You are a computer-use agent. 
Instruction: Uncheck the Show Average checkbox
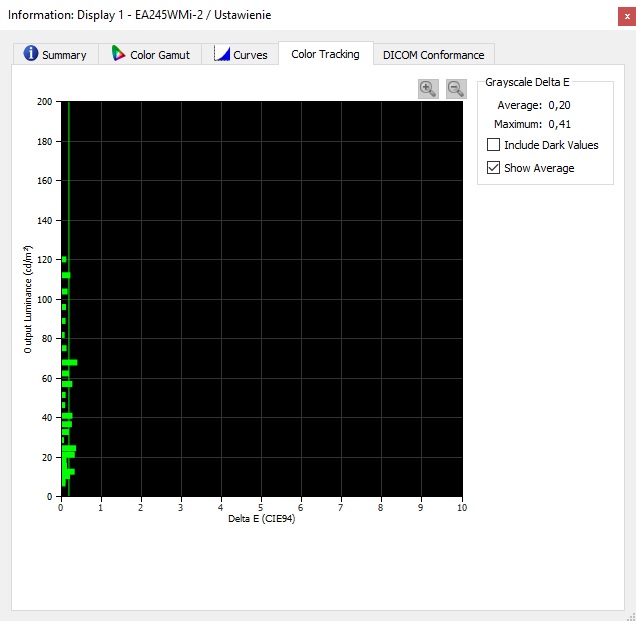click(x=493, y=168)
